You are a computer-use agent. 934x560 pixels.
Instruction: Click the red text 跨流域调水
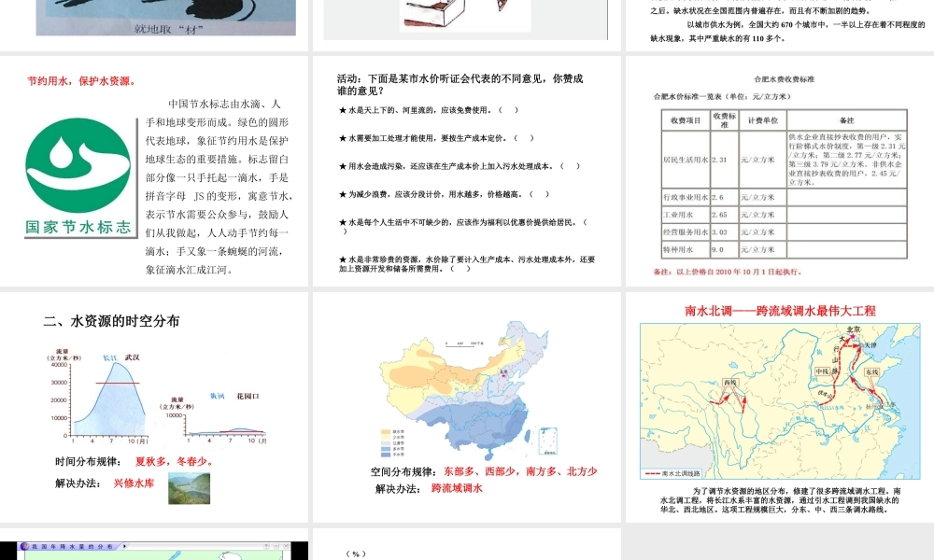[x=457, y=488]
